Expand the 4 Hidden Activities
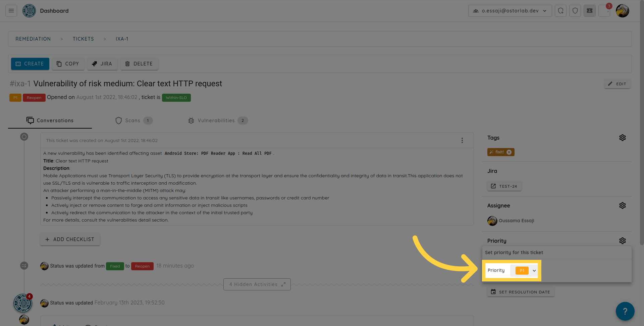Image resolution: width=644 pixels, height=326 pixels. (257, 284)
